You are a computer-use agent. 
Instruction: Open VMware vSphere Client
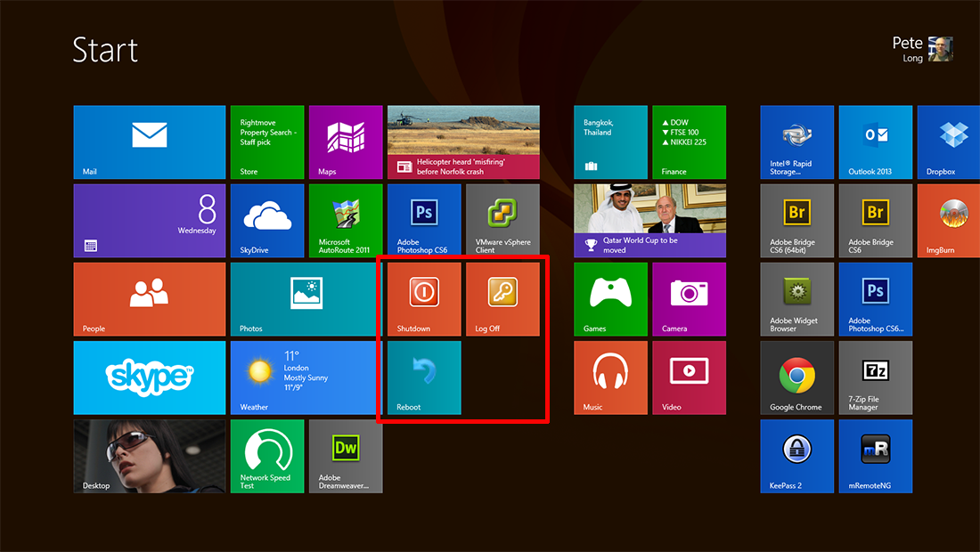click(x=503, y=221)
